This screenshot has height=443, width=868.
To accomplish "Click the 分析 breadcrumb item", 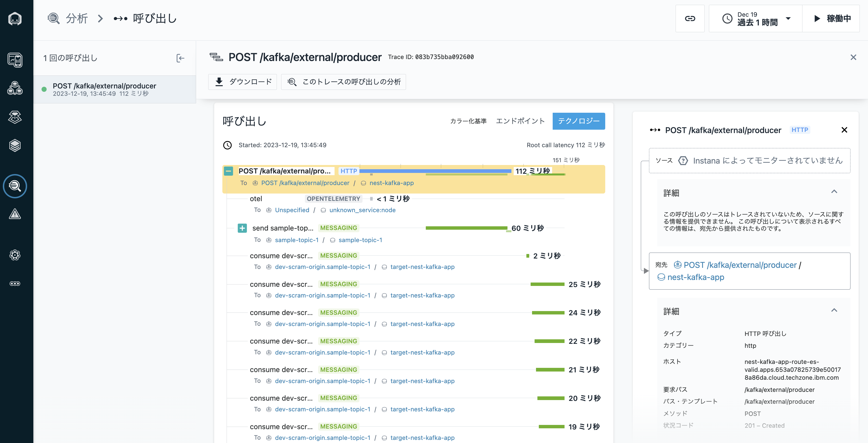I will tap(76, 19).
